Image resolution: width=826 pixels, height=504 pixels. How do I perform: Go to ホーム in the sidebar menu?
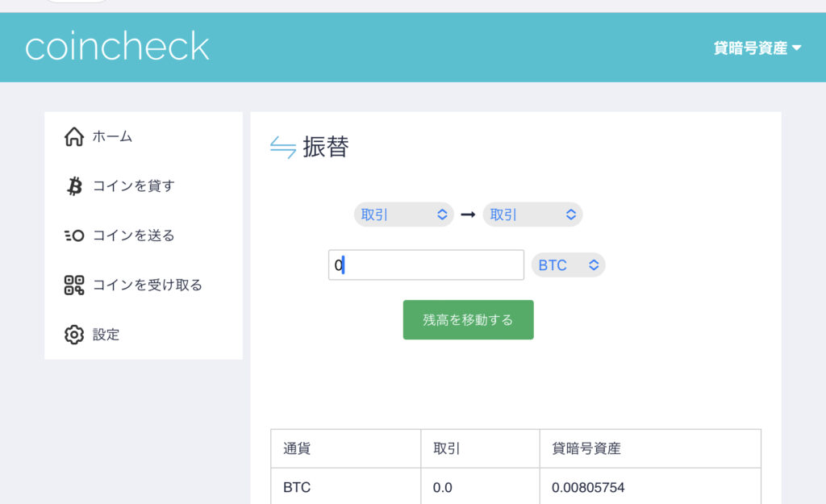point(112,137)
